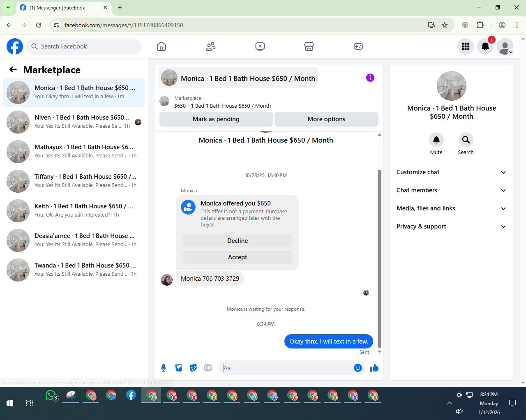Open the Niven conversation
The image size is (526, 420).
(x=74, y=122)
